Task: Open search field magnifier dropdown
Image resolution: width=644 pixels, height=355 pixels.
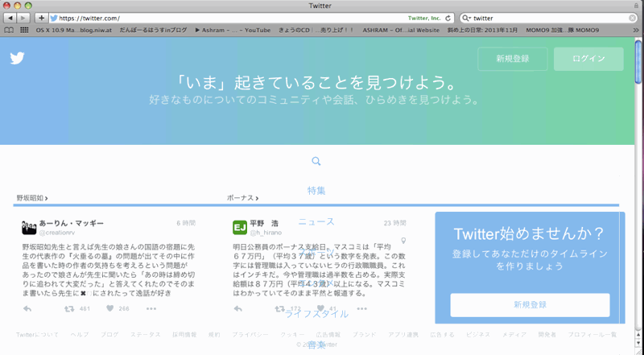Action: (466, 18)
